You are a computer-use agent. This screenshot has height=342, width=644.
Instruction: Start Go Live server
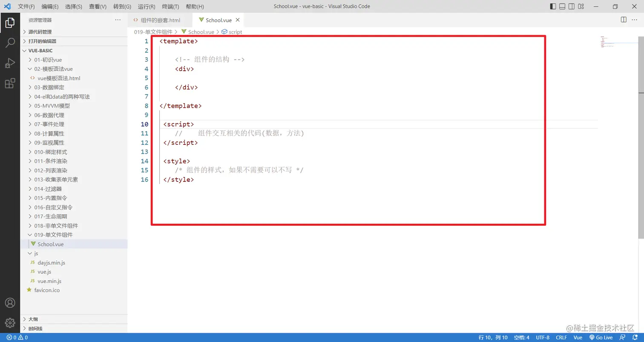click(601, 337)
